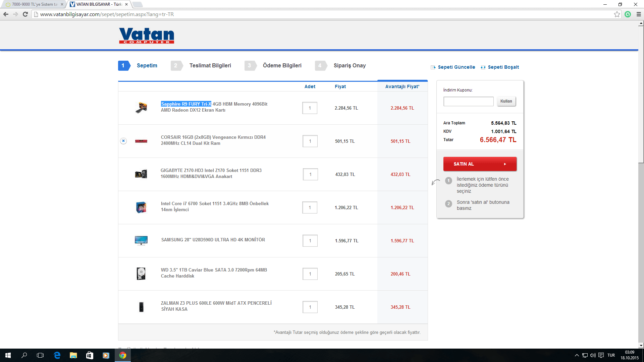Viewport: 644px width, 362px height.
Task: Open the Chrome hamburger menu
Action: click(639, 14)
